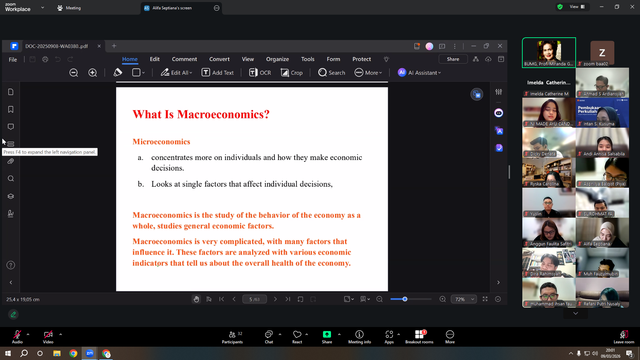Toggle select tool next to hand tool
This screenshot has width=640, height=360.
[209, 299]
